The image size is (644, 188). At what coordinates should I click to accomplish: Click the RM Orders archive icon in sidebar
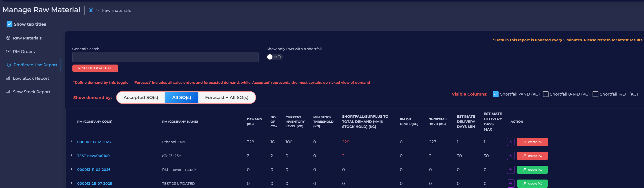pos(8,51)
